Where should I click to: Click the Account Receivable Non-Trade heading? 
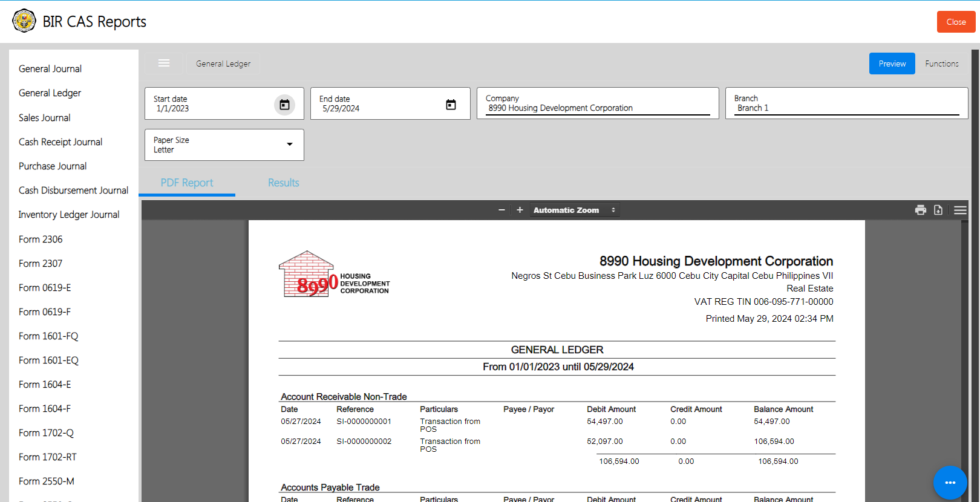[x=344, y=397]
